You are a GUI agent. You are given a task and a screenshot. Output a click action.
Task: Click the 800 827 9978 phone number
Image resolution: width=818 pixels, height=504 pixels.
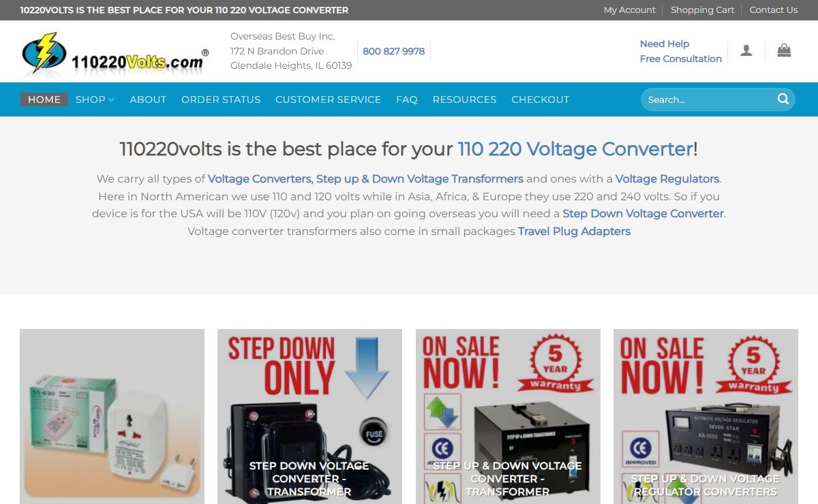[x=393, y=51]
